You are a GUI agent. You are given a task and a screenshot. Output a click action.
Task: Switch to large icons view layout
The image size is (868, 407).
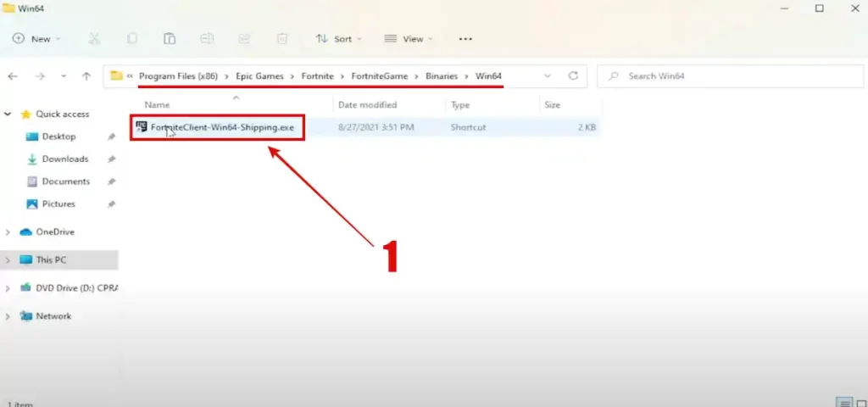tap(861, 403)
